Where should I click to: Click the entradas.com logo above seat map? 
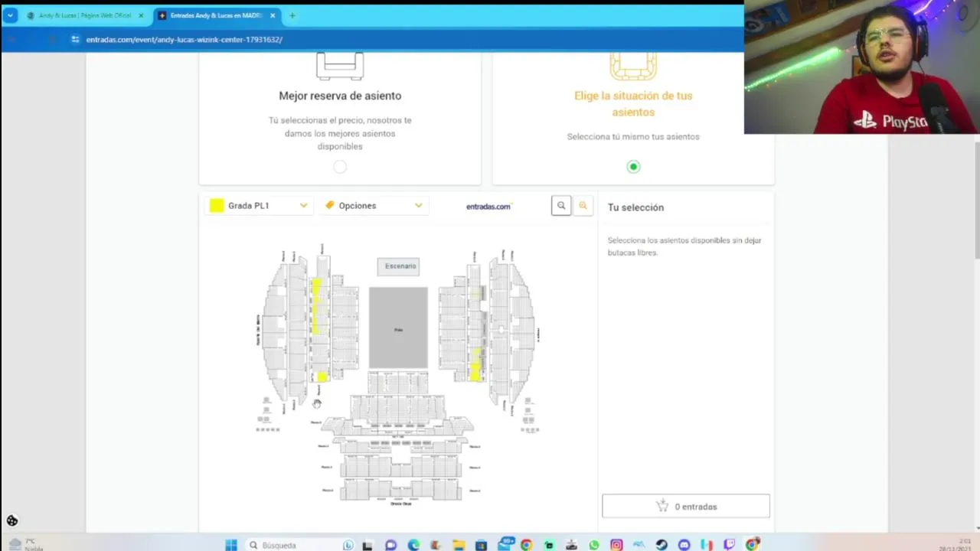coord(488,206)
